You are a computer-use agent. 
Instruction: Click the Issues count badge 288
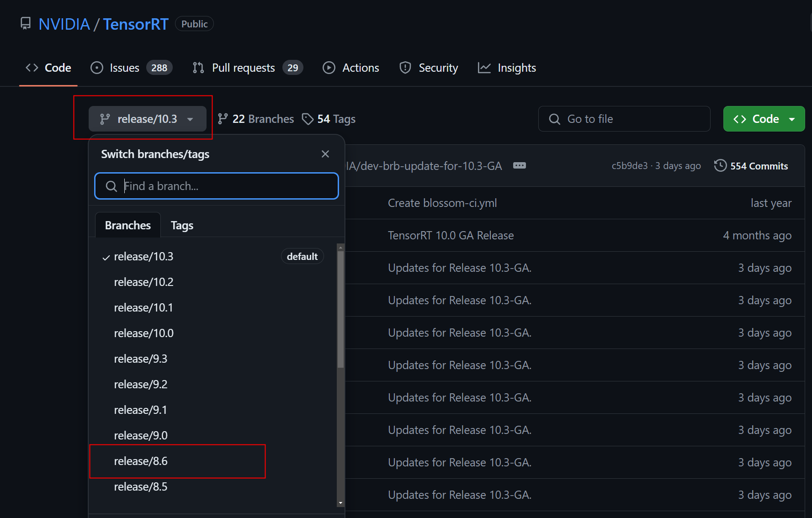(159, 68)
